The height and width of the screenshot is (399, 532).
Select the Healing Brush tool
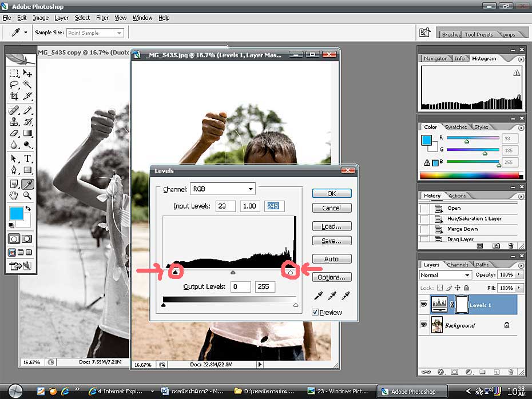(14, 110)
